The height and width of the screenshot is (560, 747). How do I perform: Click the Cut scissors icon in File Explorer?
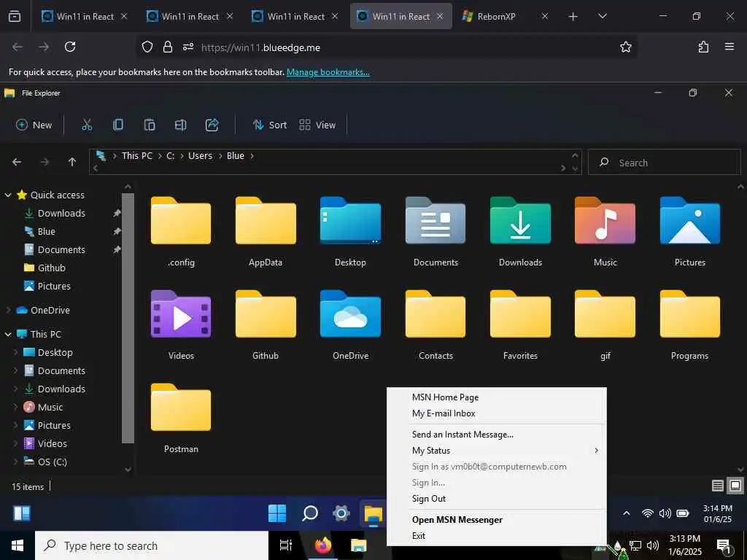click(x=87, y=125)
